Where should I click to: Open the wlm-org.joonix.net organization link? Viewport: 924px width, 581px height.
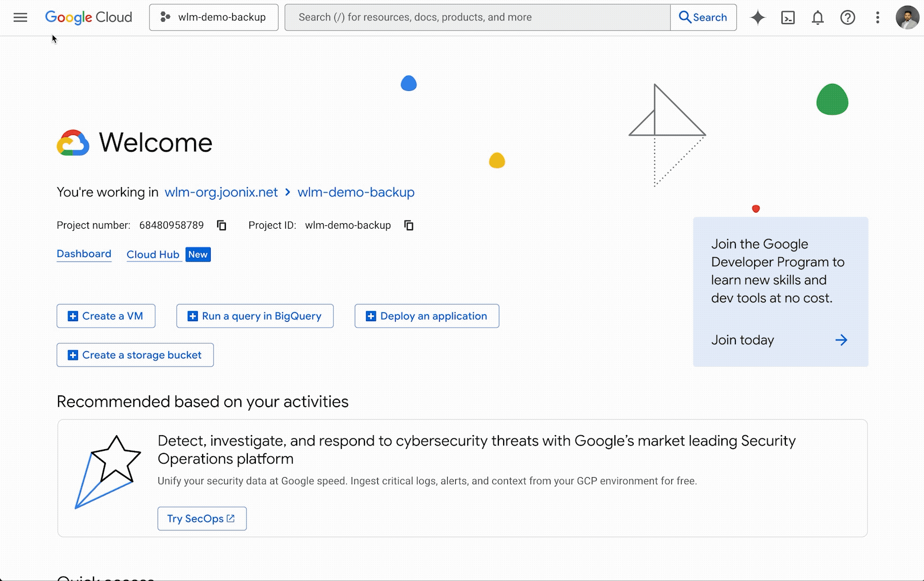(x=220, y=192)
